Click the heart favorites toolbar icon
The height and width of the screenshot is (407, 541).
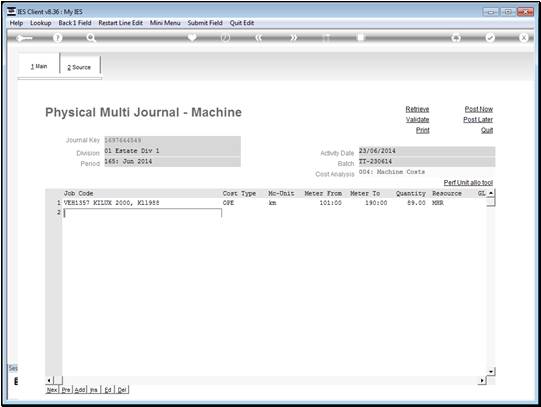tap(192, 37)
